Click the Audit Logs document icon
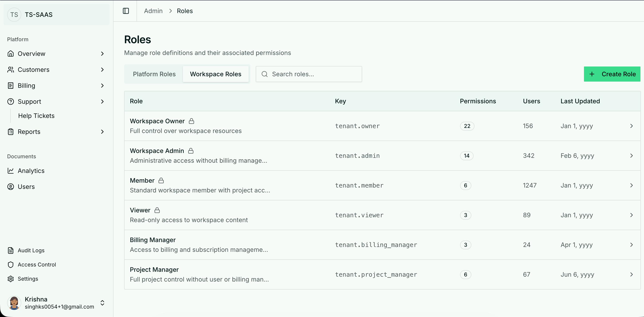The width and height of the screenshot is (644, 317). [10, 250]
